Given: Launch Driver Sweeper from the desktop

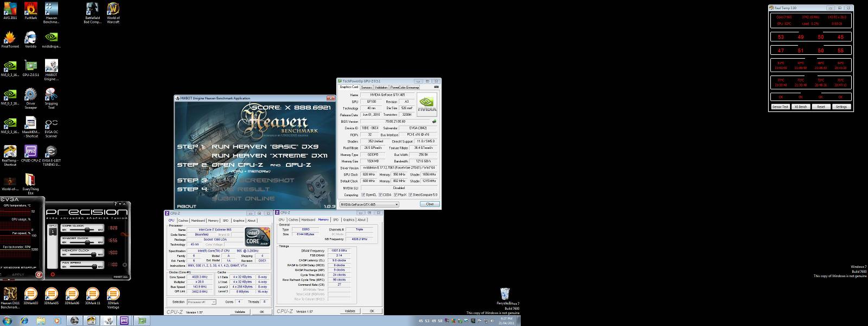Looking at the screenshot, I should pos(31,98).
